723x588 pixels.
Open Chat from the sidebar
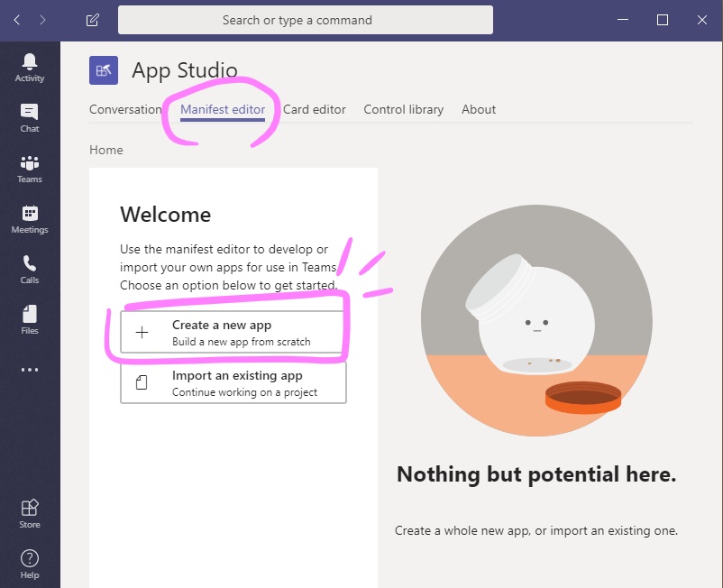pyautogui.click(x=30, y=118)
